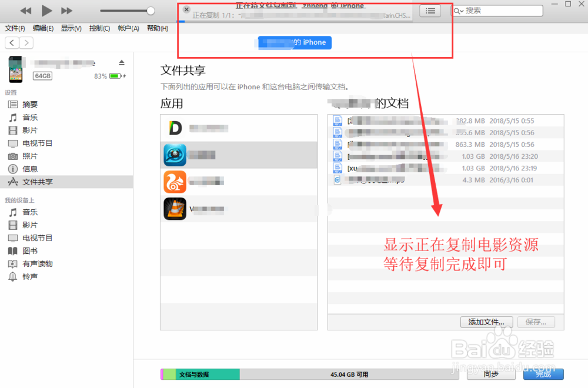This screenshot has width=588, height=388.
Task: Click the 45.04 GB 可用 storage segment
Action: 349,374
